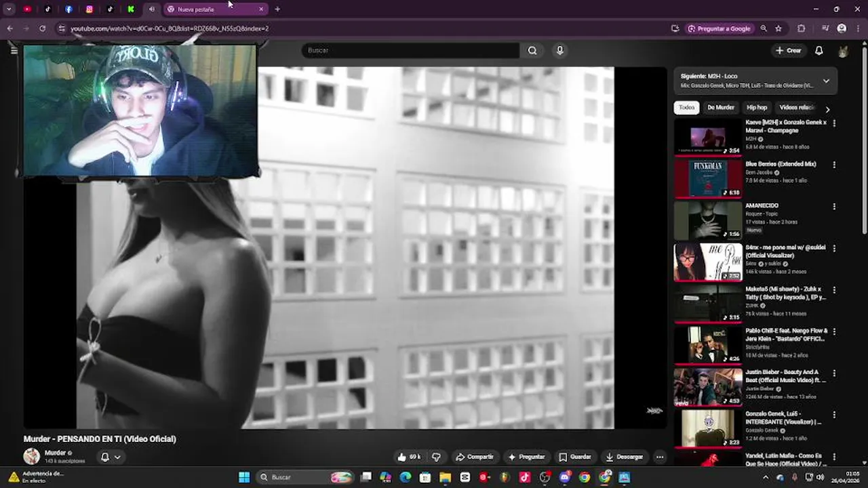
Task: Open options for Kaeve Champagne video
Action: (834, 123)
